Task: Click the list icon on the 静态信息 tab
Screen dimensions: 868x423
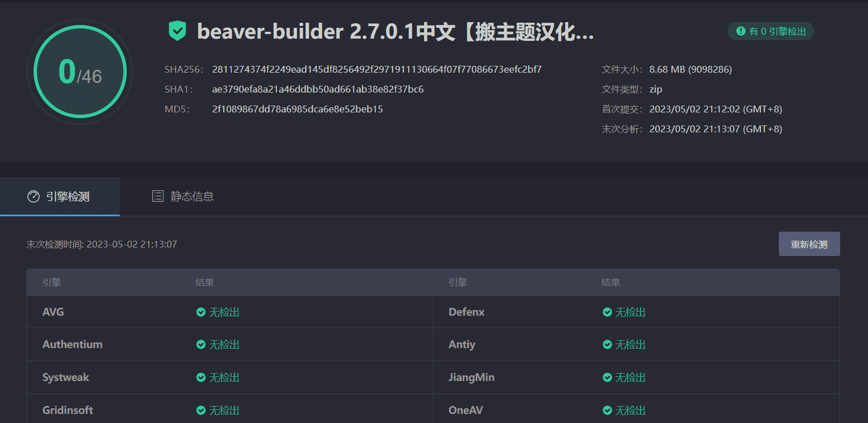Action: coord(157,196)
